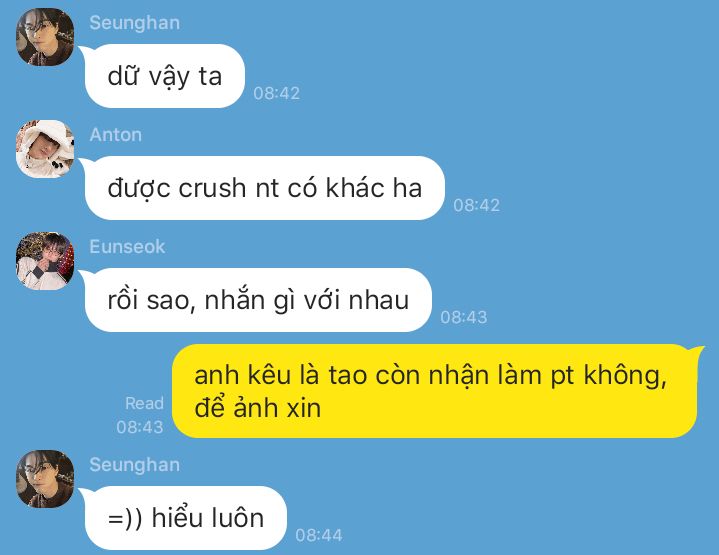Open Seunghan's avatar beside "dữ vậy ta"

point(45,37)
